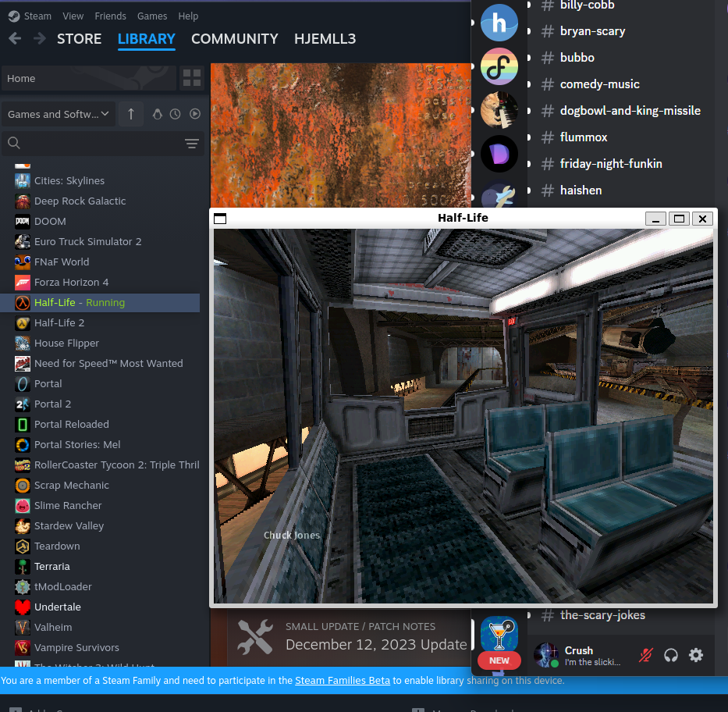Open the Friends menu in Steam
Screen dimensions: 728x712
111,16
